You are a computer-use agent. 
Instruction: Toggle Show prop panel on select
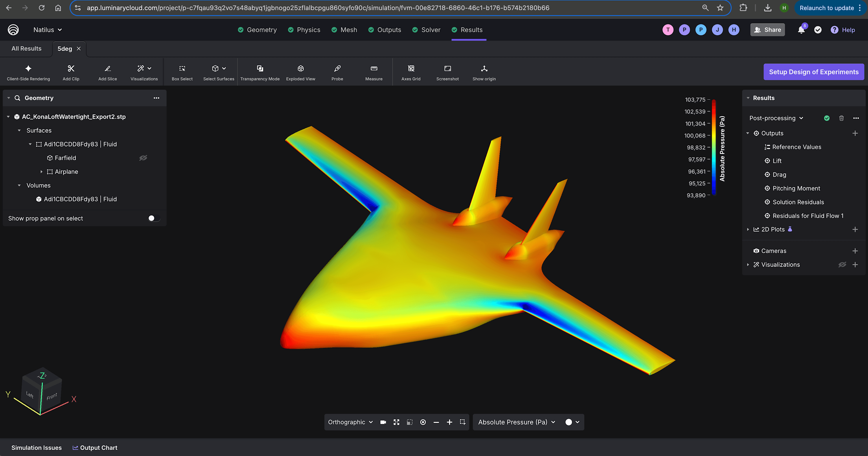point(154,218)
